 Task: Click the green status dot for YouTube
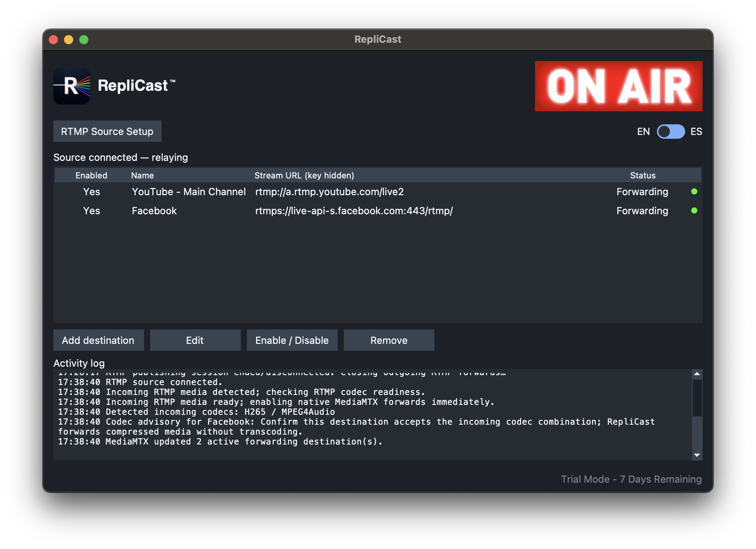click(694, 191)
